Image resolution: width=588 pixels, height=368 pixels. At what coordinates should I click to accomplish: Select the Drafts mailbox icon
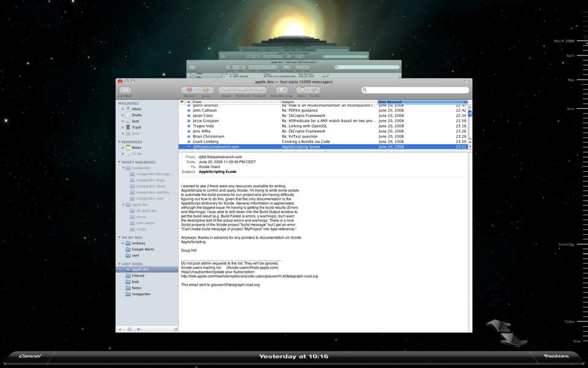click(128, 115)
